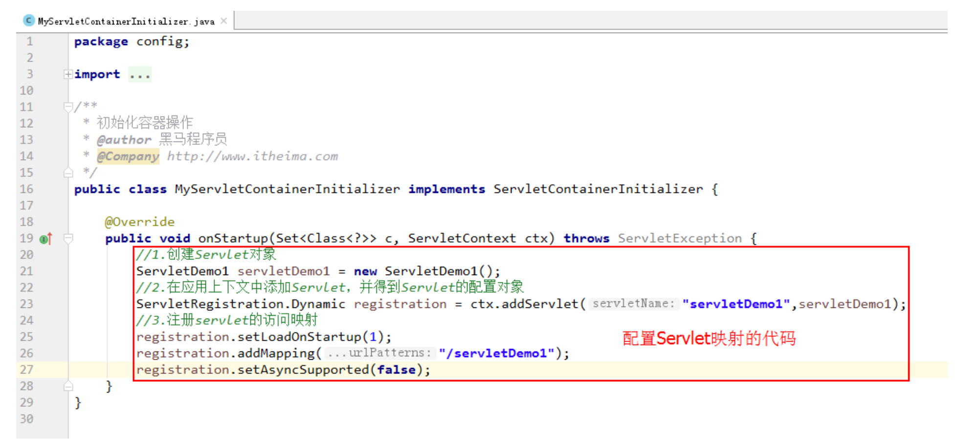980x442 pixels.
Task: Click the 初始化容器操作 comment text
Action: [x=145, y=123]
